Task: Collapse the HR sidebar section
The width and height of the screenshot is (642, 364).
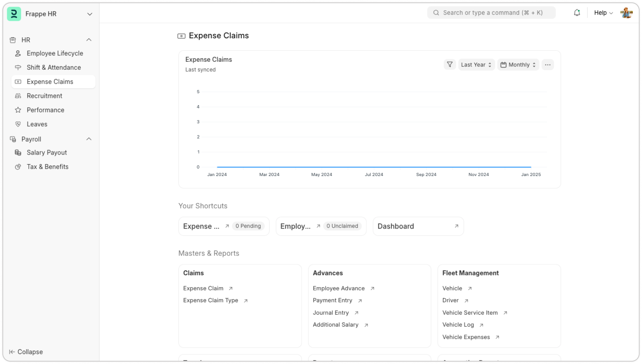Action: coord(89,40)
